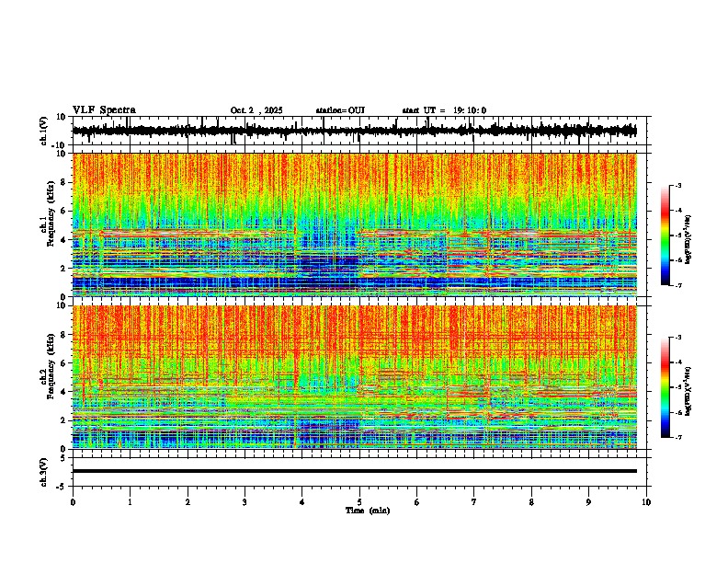Click the "VLF Spectra" plot title
This screenshot has width=728, height=563.
click(104, 110)
